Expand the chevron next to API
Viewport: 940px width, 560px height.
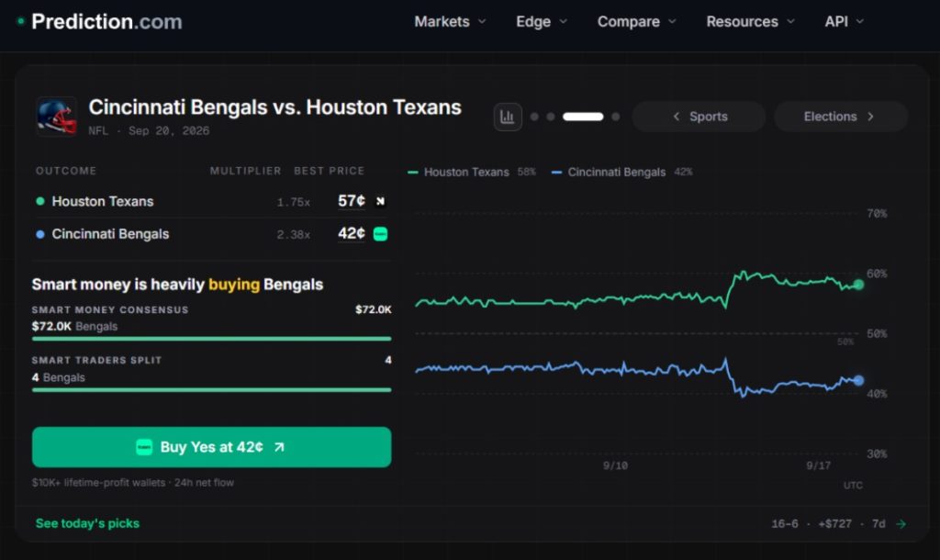859,22
